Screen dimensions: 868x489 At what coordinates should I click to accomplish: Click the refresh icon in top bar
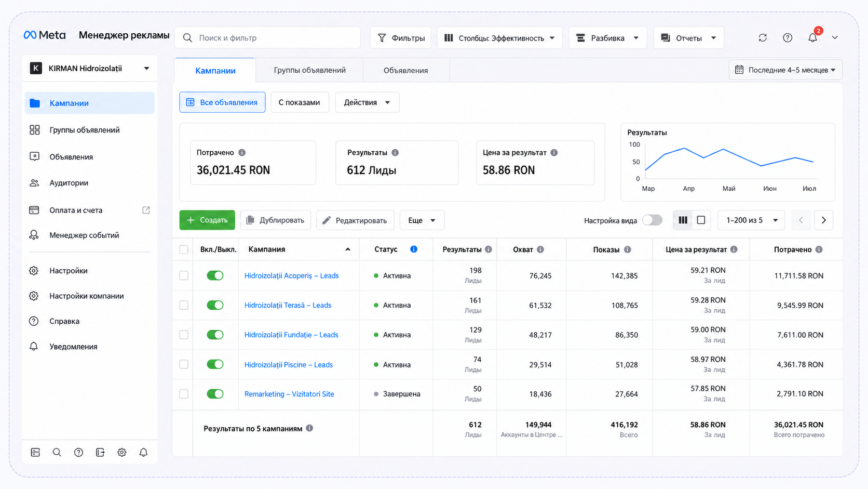point(763,37)
